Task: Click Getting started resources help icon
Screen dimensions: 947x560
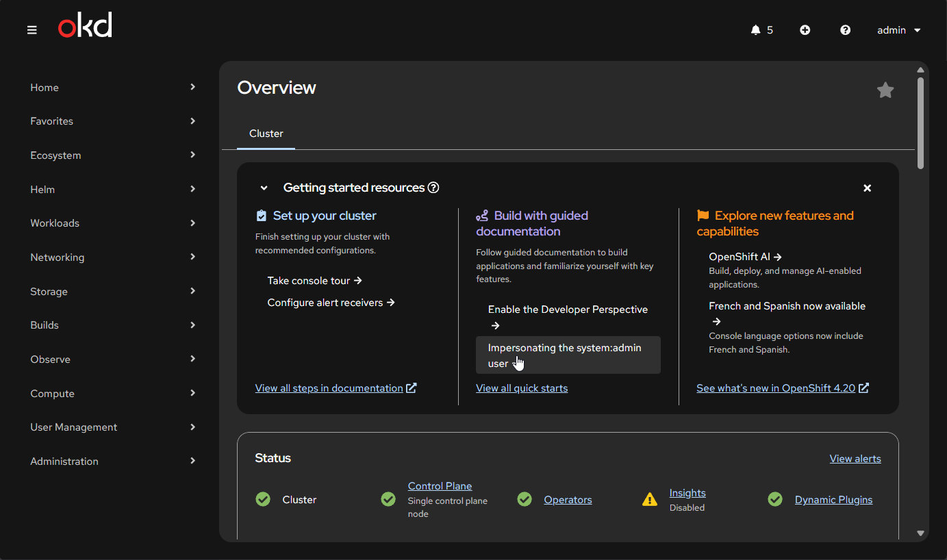Action: pyautogui.click(x=433, y=188)
